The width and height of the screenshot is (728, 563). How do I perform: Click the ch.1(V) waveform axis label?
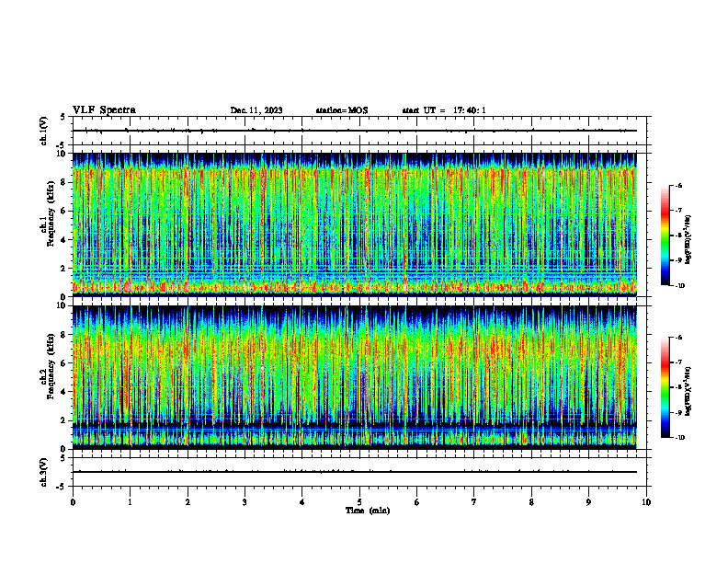(x=44, y=131)
